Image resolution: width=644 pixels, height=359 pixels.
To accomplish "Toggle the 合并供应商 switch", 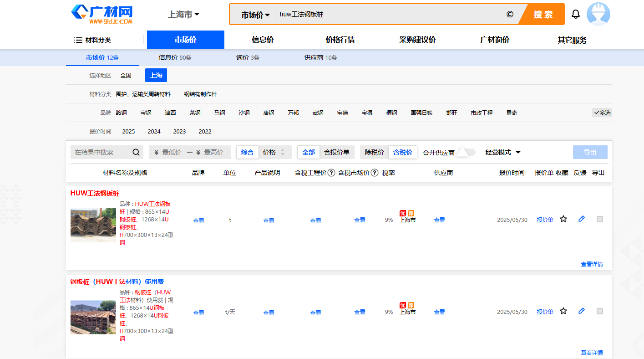I will click(x=467, y=152).
